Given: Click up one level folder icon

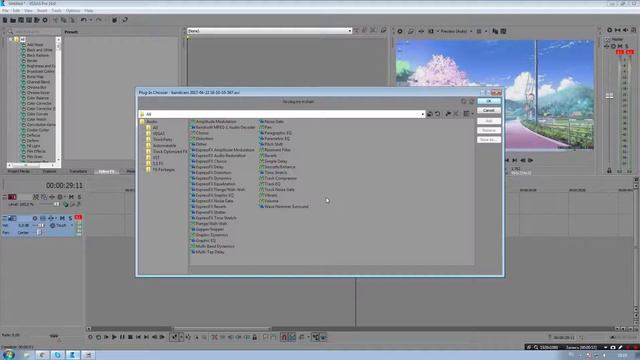Looking at the screenshot, I should click(429, 114).
